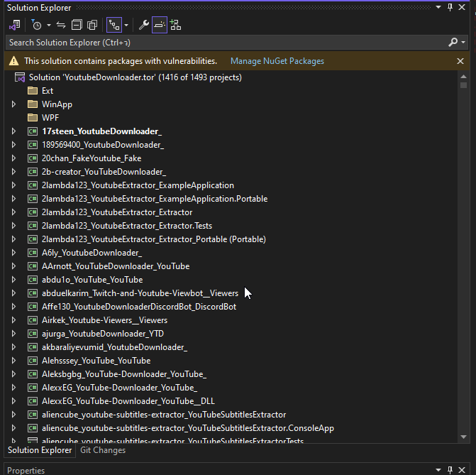Click C# icon of aliencube YouTubeSubtitlesExtractor.ConsoleApp
This screenshot has height=475, width=476.
tap(33, 428)
